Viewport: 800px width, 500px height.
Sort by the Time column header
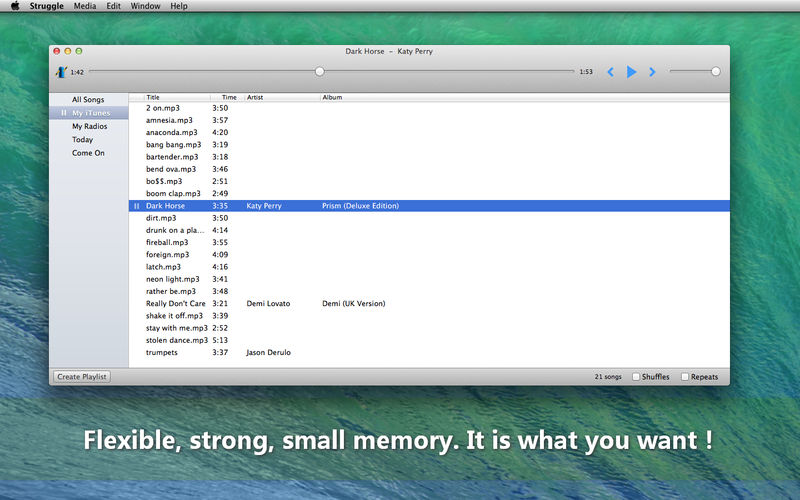click(x=229, y=97)
